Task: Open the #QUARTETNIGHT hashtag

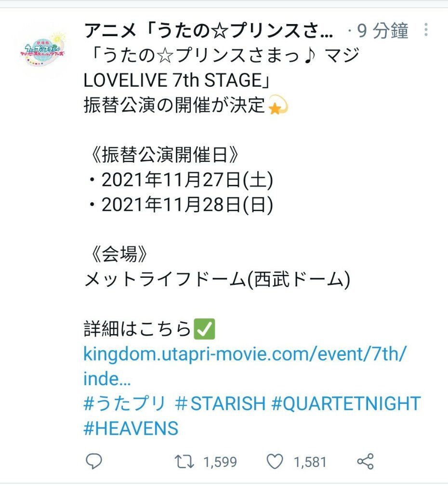Action: [346, 403]
